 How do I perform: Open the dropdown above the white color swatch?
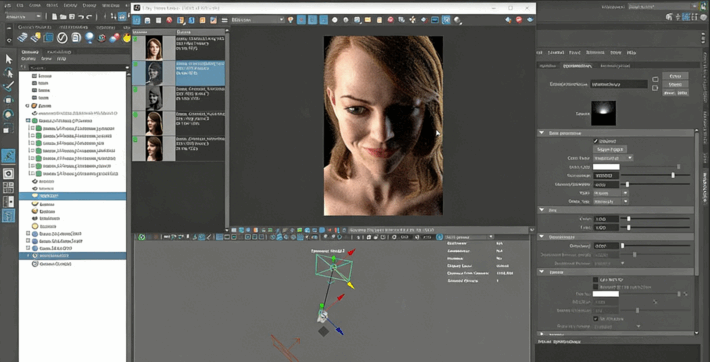point(613,158)
